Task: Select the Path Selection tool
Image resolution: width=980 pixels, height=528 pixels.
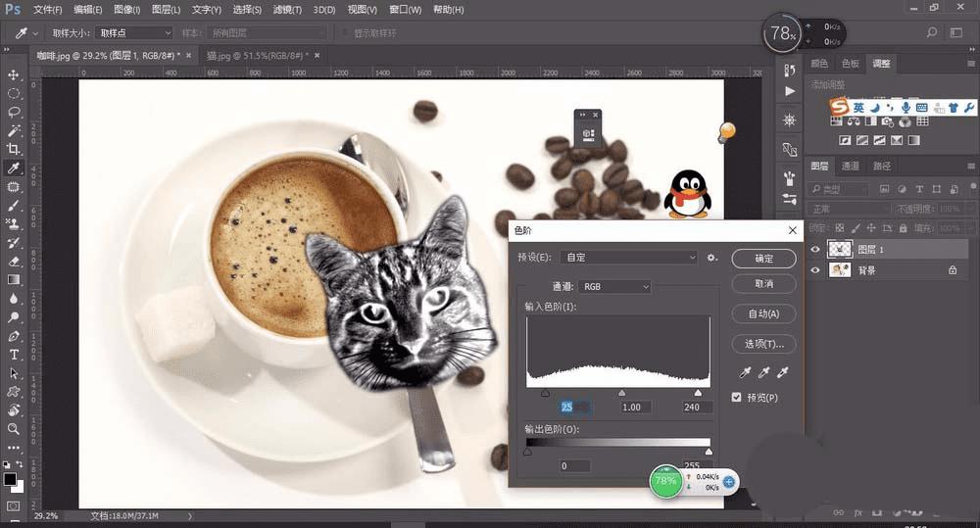Action: tap(13, 373)
